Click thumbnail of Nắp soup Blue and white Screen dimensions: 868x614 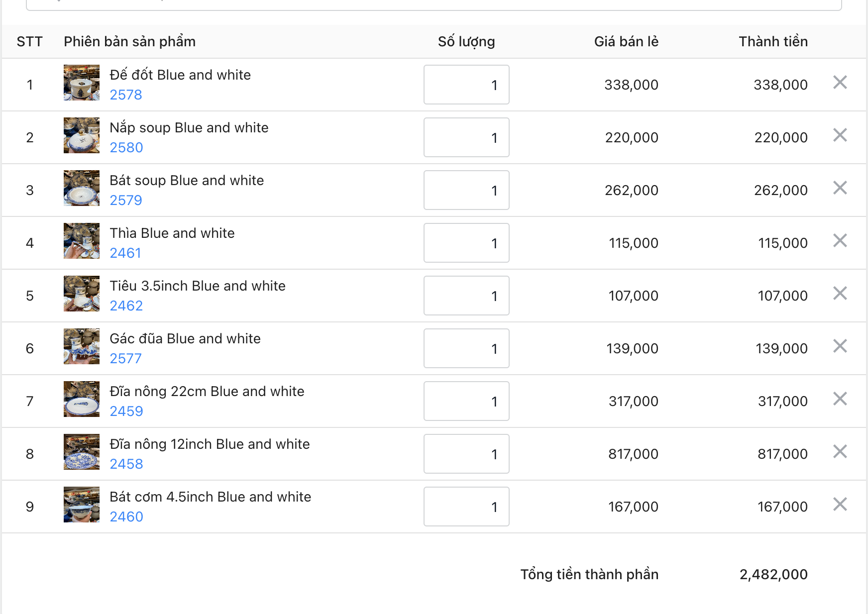[x=82, y=135]
